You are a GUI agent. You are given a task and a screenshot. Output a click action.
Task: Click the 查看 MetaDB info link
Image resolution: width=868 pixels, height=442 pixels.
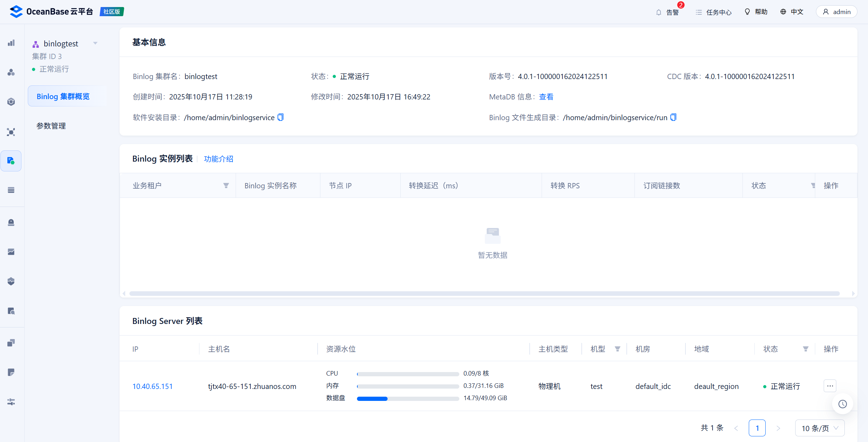[x=546, y=97]
